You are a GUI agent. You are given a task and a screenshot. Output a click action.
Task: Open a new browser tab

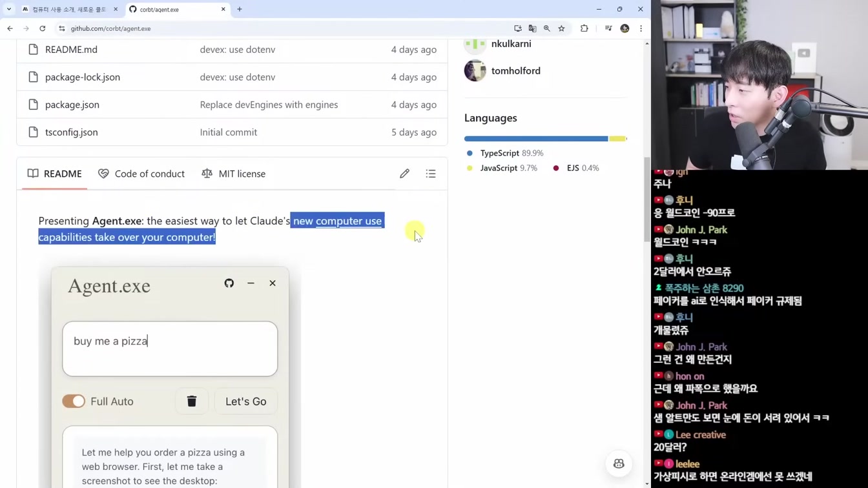click(240, 9)
